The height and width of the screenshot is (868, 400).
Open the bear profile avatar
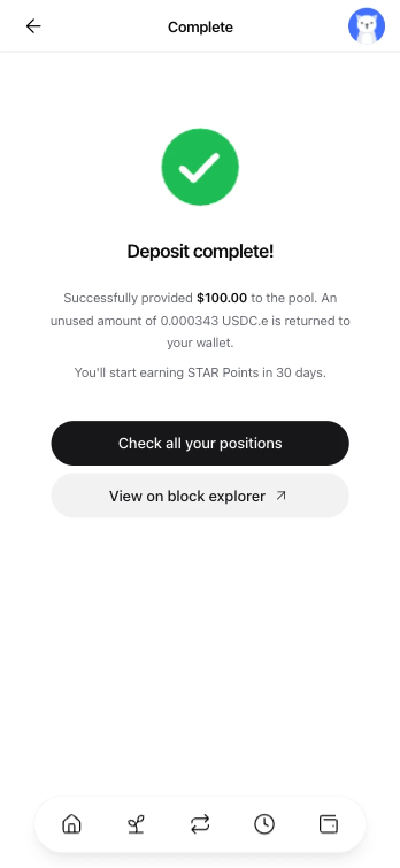point(366,26)
